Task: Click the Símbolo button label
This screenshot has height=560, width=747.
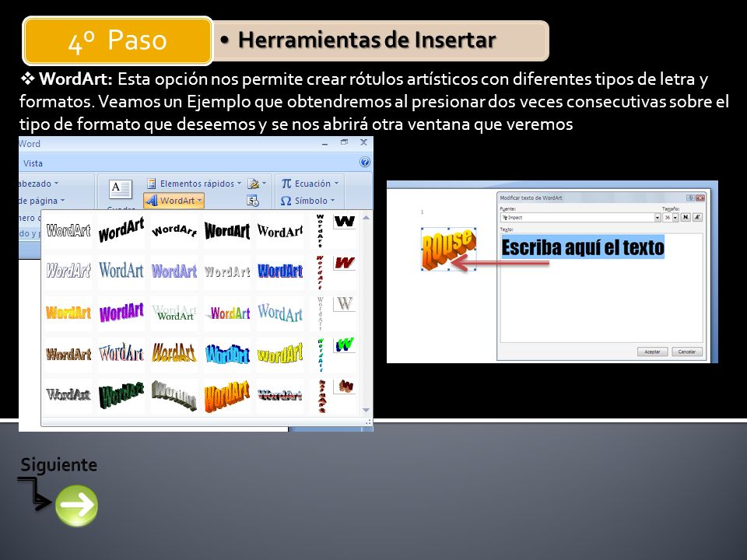Action: pos(311,201)
